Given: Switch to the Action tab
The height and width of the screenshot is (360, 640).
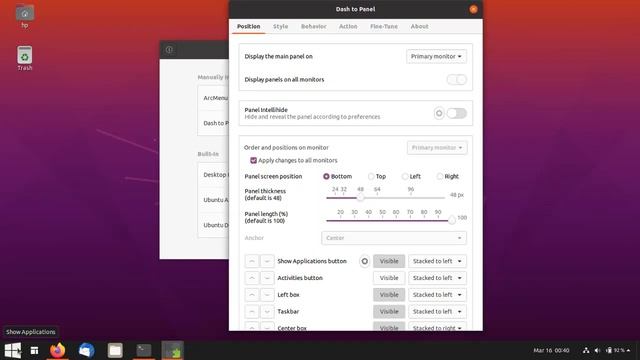Looking at the screenshot, I should pyautogui.click(x=348, y=26).
